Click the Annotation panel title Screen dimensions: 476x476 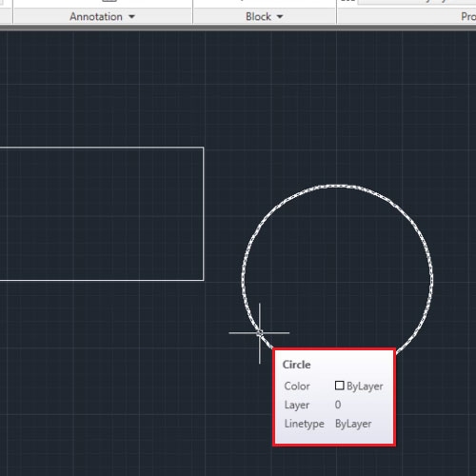click(96, 16)
